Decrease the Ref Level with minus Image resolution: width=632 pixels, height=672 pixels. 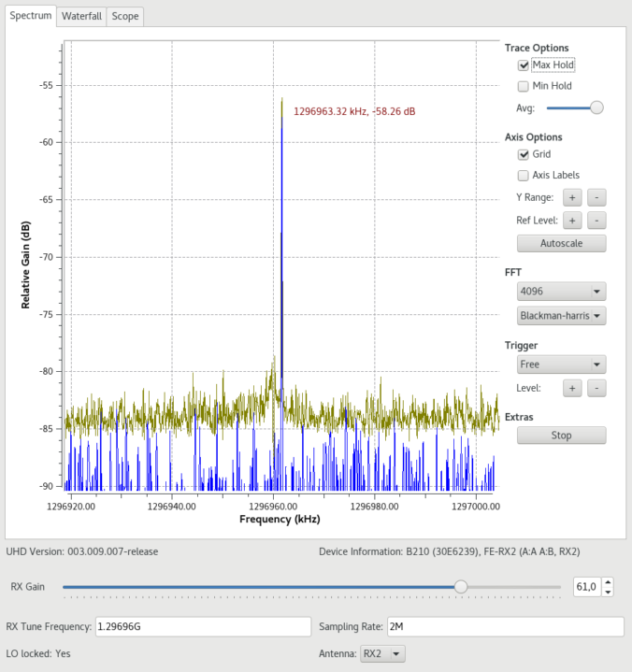coord(597,221)
